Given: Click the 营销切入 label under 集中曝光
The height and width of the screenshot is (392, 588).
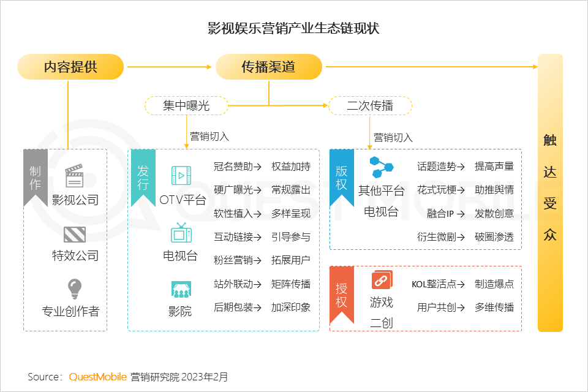Looking at the screenshot, I should (209, 136).
